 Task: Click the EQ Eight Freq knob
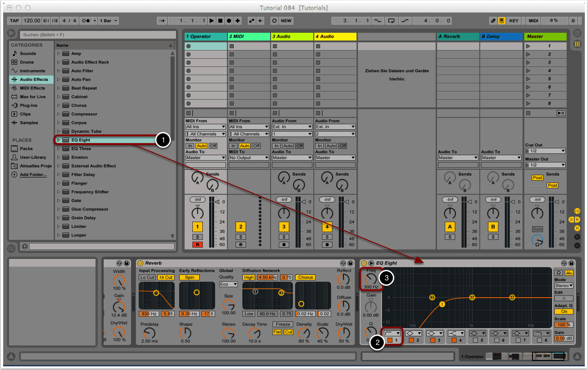click(x=371, y=279)
